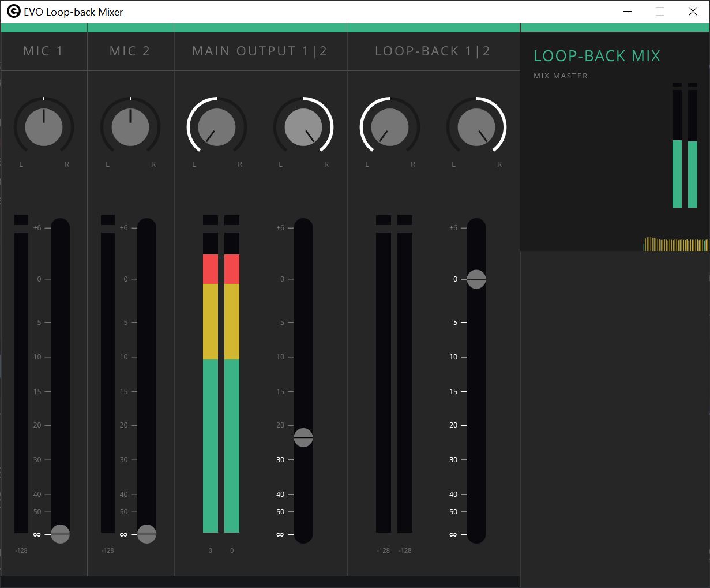This screenshot has width=710, height=588.
Task: Click the EVO app logo icon
Action: pyautogui.click(x=13, y=12)
